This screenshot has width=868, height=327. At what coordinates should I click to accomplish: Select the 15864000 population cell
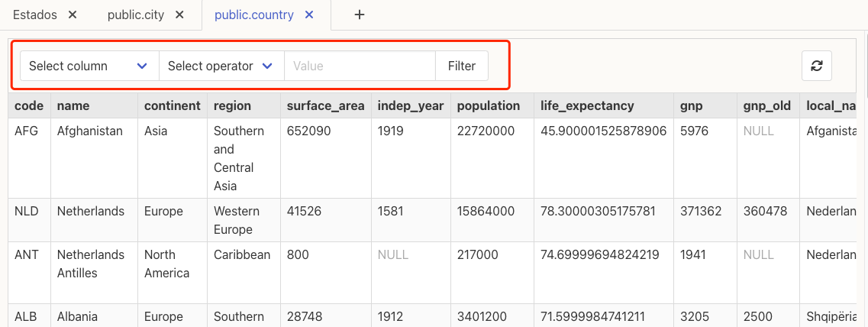[492, 220]
